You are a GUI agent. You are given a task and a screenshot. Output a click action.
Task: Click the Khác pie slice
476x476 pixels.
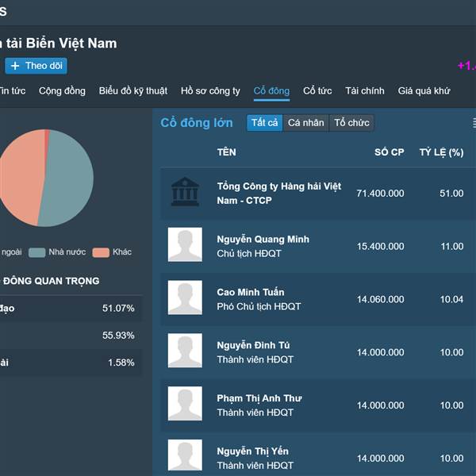click(21, 179)
